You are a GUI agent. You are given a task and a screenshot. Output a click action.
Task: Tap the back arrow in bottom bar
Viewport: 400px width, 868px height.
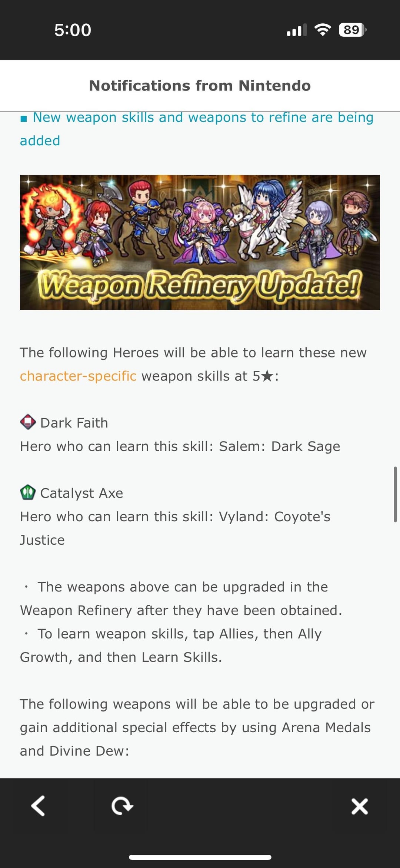pyautogui.click(x=38, y=806)
